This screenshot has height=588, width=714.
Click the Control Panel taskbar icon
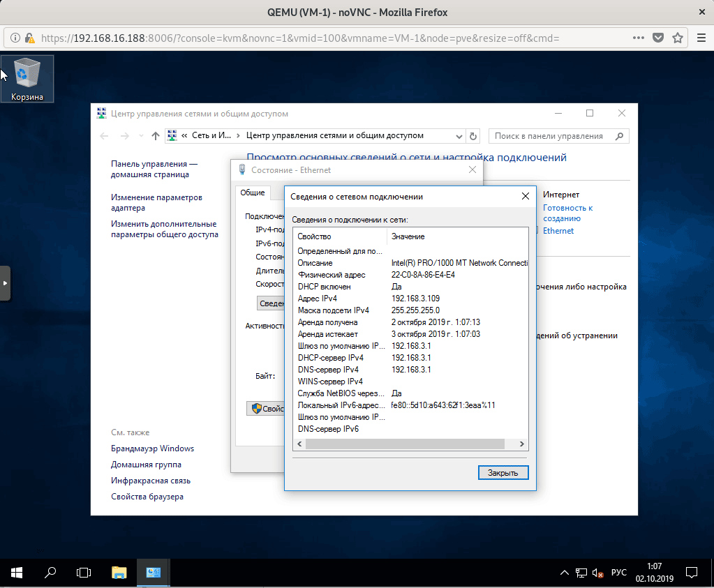click(x=154, y=573)
